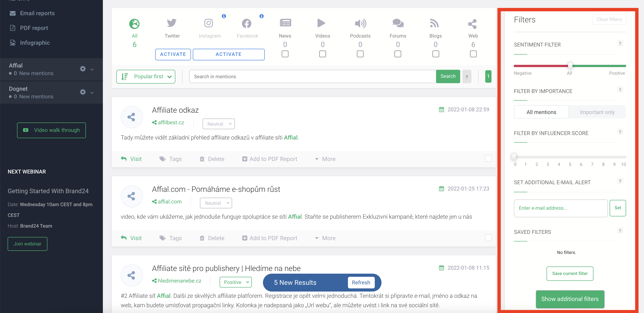Click the Facebook source icon
This screenshot has height=313, width=644.
(246, 23)
